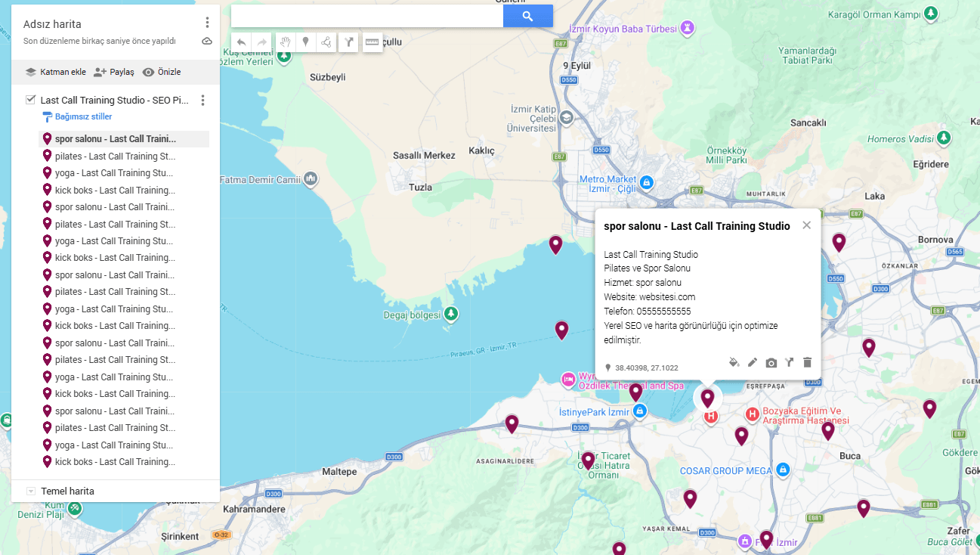
Task: Click the Paylaş share button
Action: coord(113,72)
